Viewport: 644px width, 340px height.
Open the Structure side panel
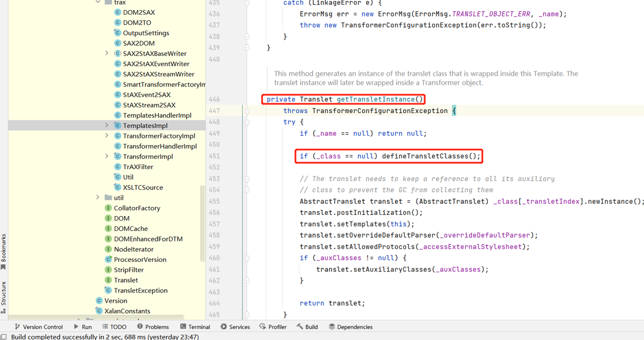(x=3, y=297)
